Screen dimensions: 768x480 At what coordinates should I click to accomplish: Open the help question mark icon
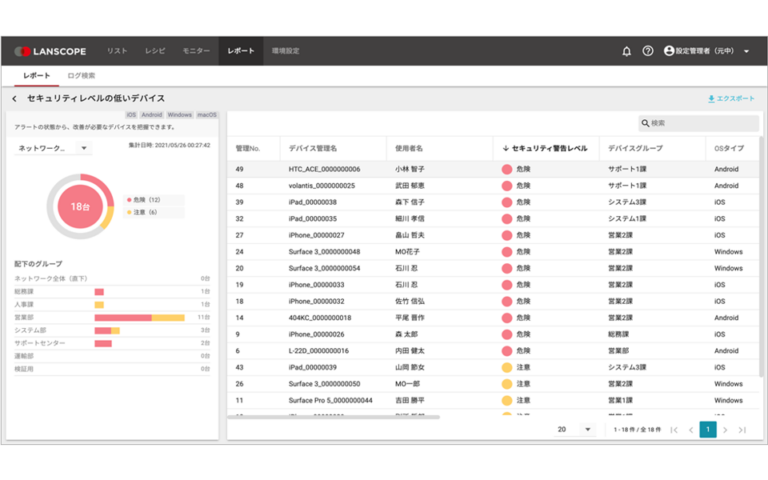(x=648, y=51)
